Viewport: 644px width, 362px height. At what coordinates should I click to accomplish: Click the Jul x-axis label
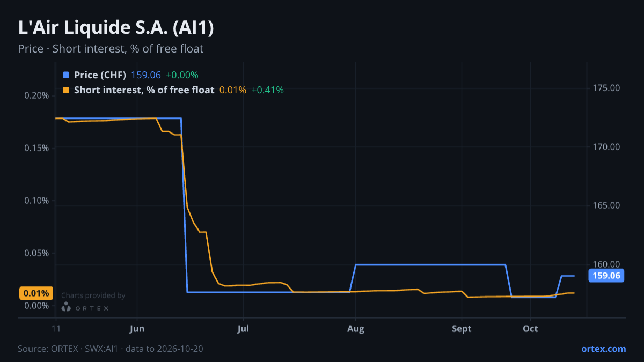click(243, 329)
